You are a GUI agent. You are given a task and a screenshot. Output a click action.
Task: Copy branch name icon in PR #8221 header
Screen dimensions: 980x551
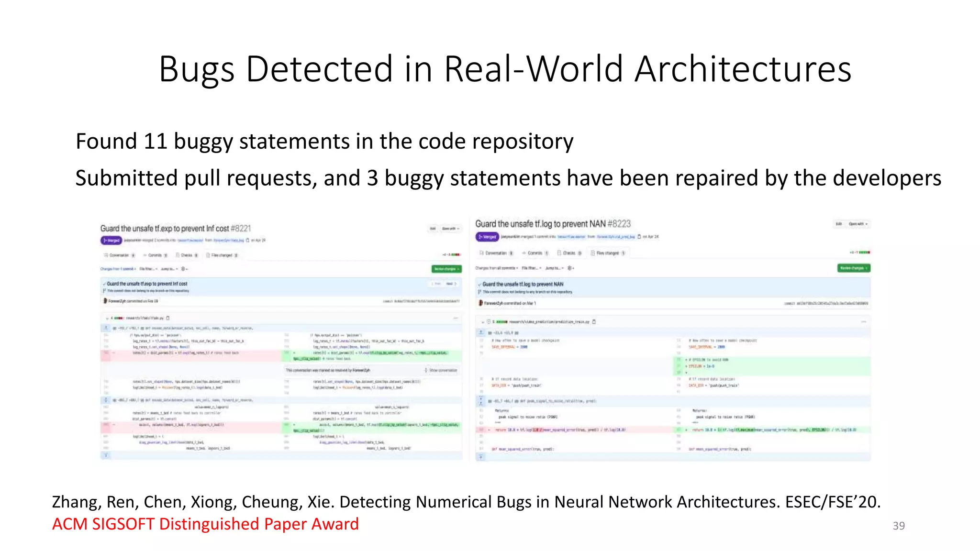(x=247, y=240)
